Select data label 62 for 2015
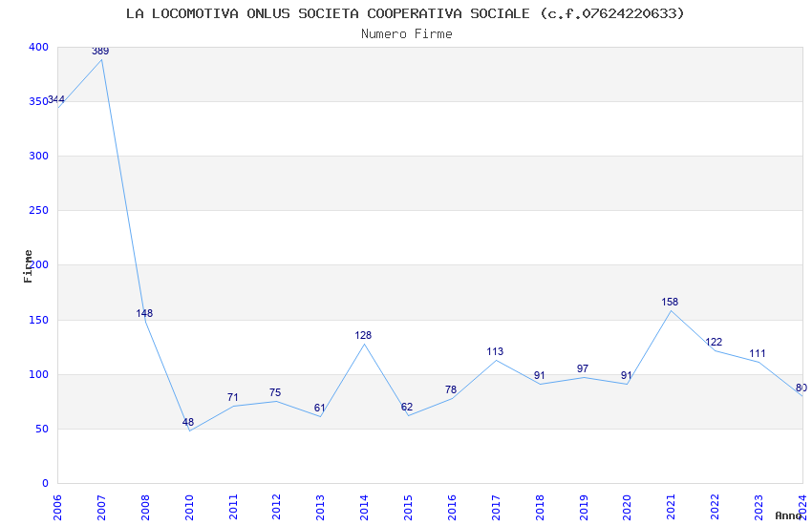Viewport: 812px width, 525px height. coord(407,407)
